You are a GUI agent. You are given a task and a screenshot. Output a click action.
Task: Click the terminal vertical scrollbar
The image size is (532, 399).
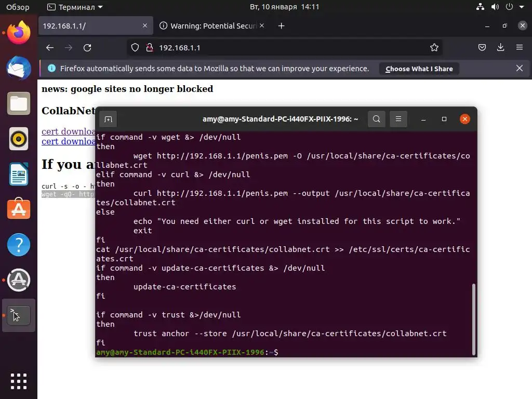474,320
